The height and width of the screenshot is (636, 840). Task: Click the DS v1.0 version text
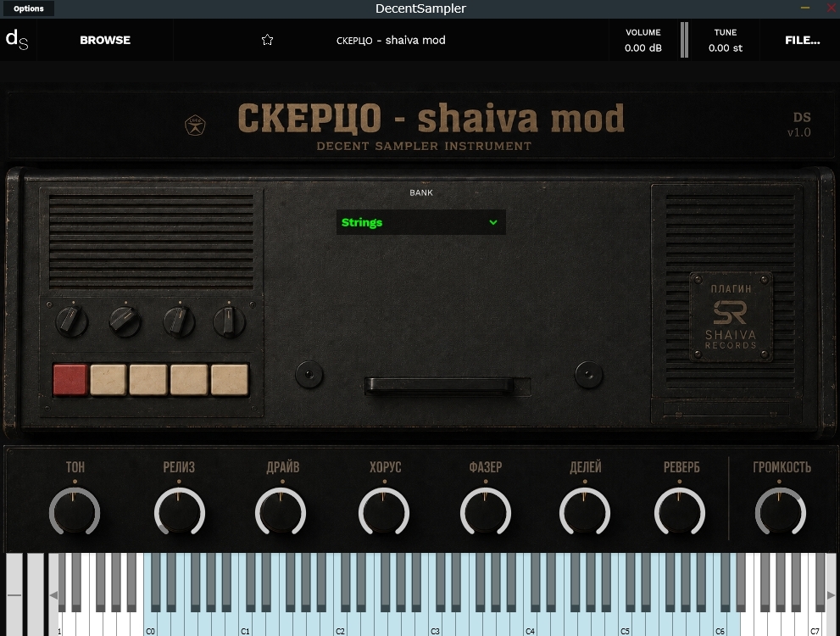coord(800,125)
